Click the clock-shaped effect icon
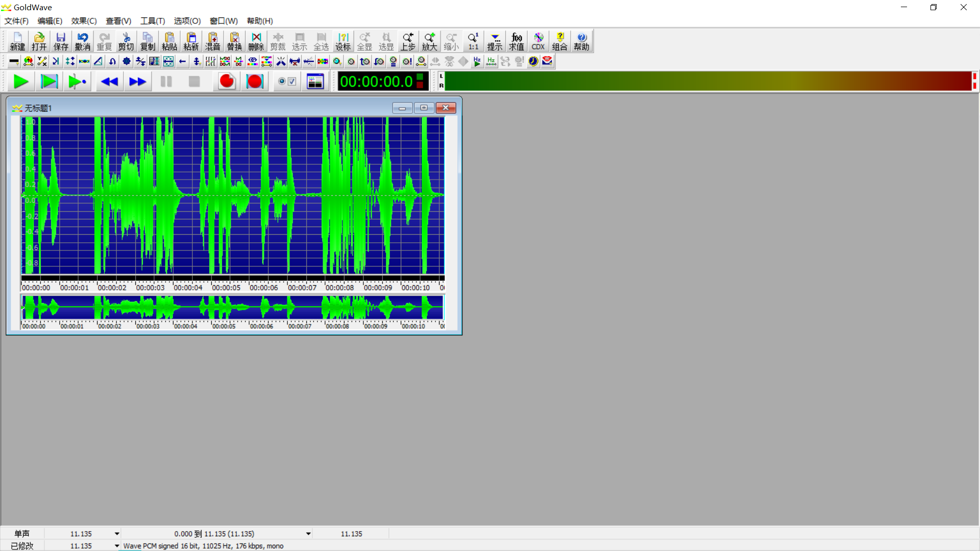This screenshot has width=980, height=551. click(x=533, y=61)
